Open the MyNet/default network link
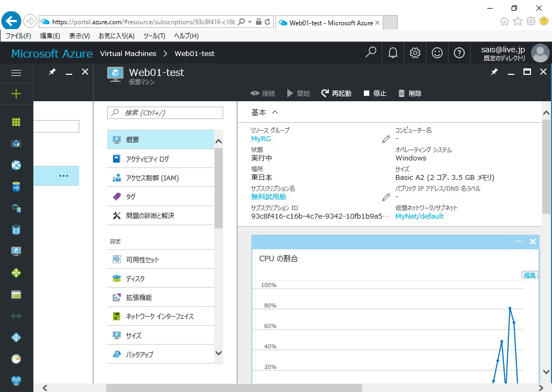Screen dimensions: 552x392 (419, 216)
